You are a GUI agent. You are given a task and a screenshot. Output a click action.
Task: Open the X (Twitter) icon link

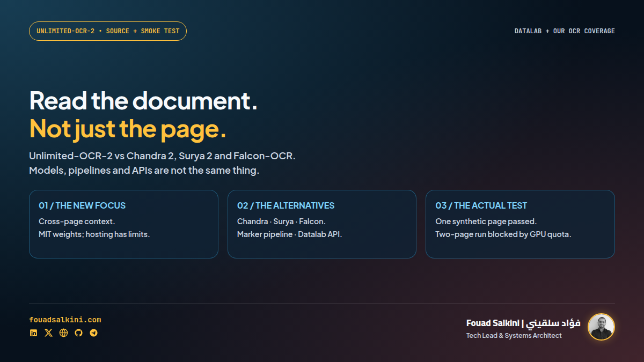[49, 333]
